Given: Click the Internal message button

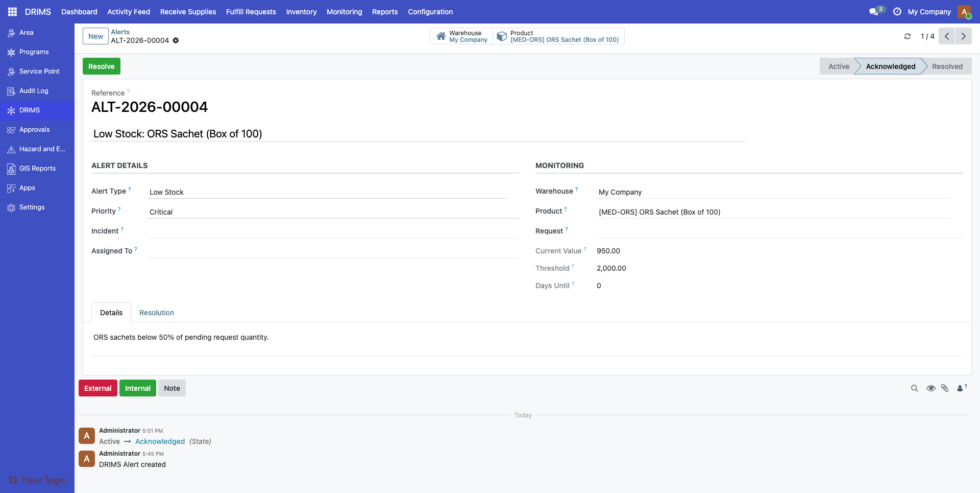Looking at the screenshot, I should pyautogui.click(x=138, y=388).
